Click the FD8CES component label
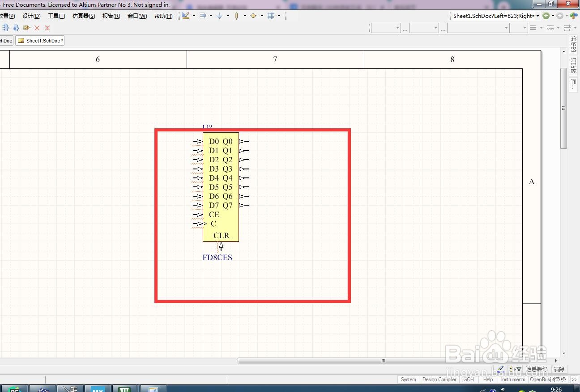Image resolution: width=580 pixels, height=392 pixels. tap(217, 257)
